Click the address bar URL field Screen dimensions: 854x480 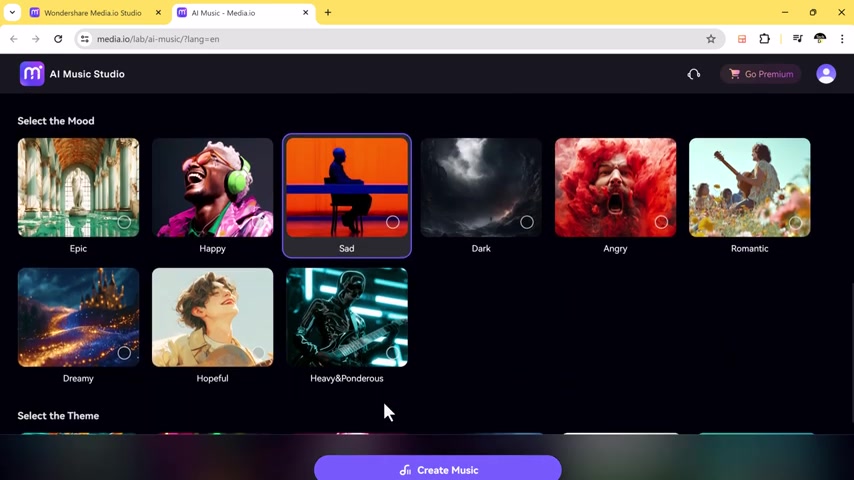(398, 39)
